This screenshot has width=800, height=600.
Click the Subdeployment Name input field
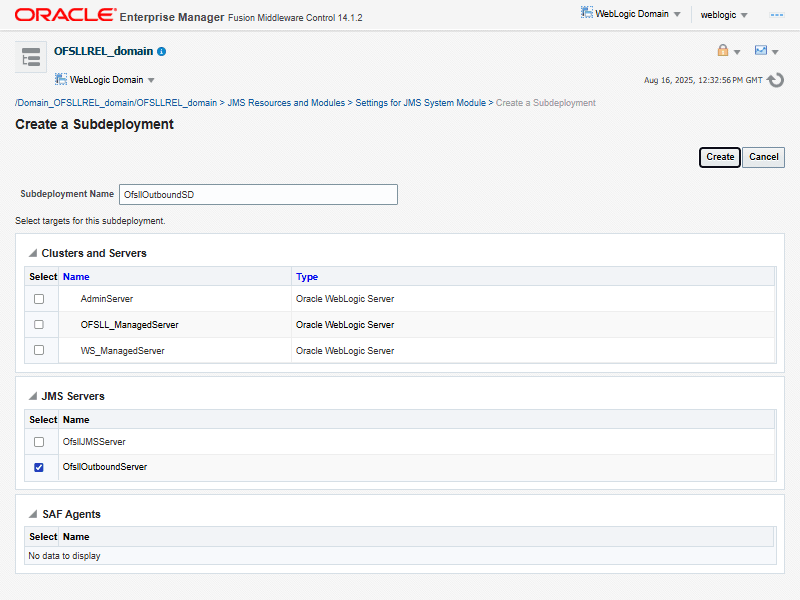pyautogui.click(x=258, y=194)
